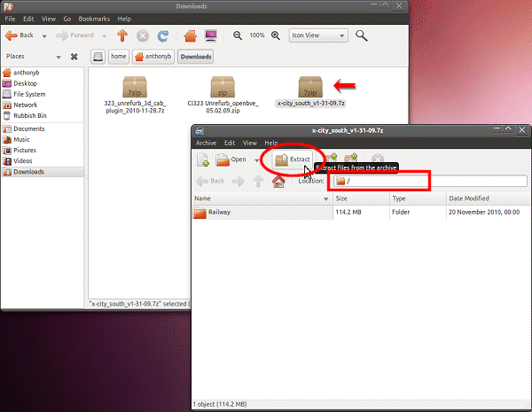Screen dimensions: 532x412
Task: Click home icon in archive manager
Action: 278,181
